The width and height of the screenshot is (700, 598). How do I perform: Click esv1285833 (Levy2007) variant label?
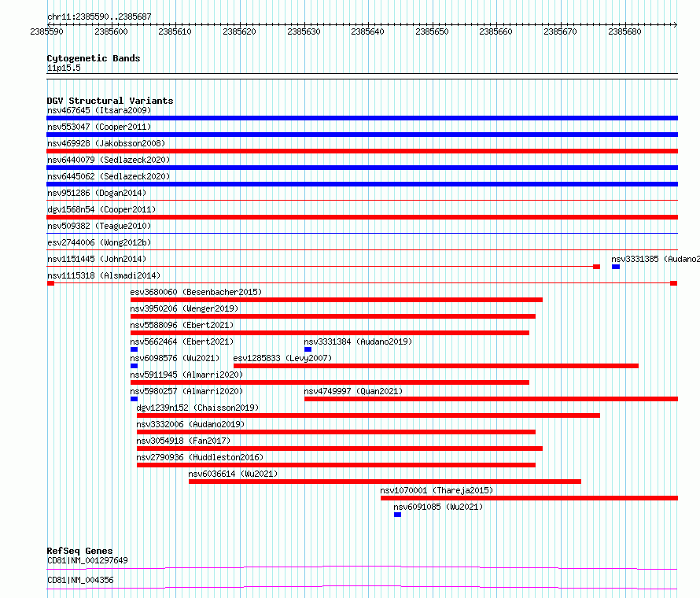pos(282,358)
